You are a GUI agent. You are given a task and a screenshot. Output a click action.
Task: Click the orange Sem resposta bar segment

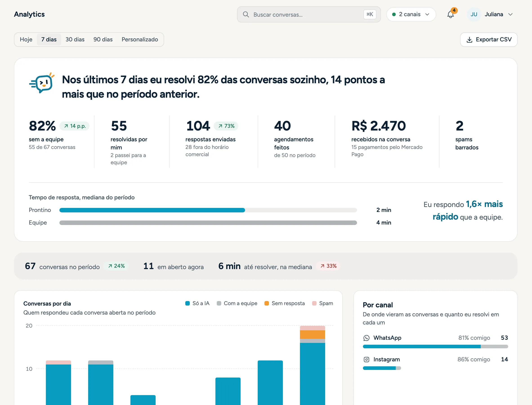pos(313,335)
